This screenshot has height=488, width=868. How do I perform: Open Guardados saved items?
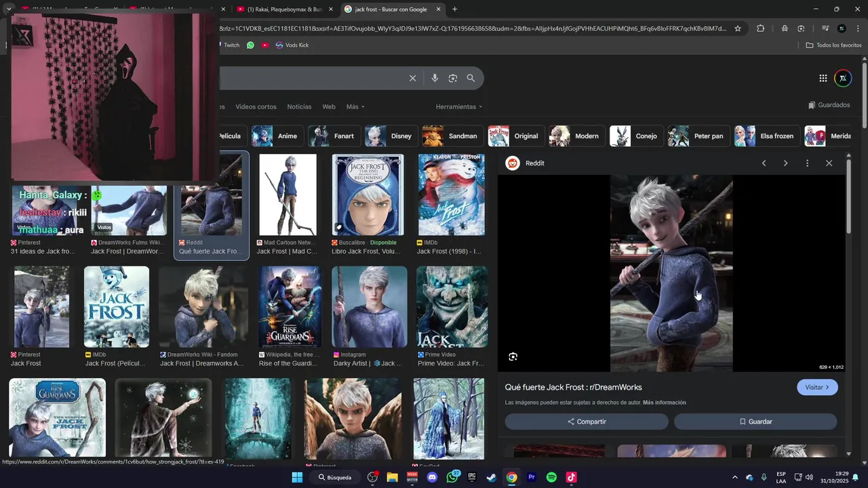pyautogui.click(x=829, y=105)
